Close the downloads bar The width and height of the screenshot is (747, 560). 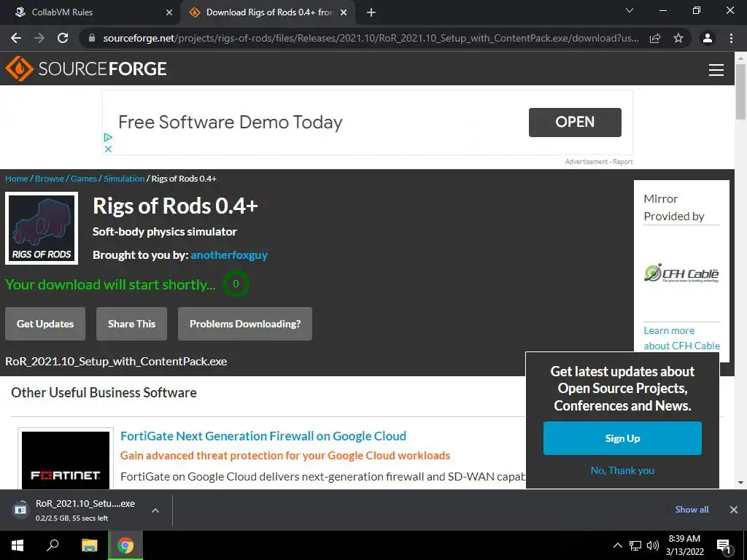click(x=734, y=510)
